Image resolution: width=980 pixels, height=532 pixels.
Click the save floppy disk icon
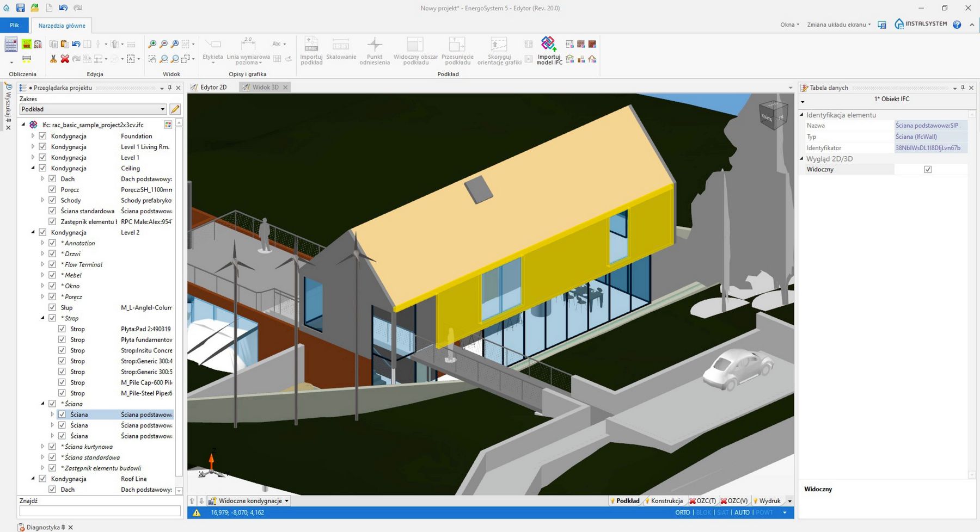click(20, 8)
